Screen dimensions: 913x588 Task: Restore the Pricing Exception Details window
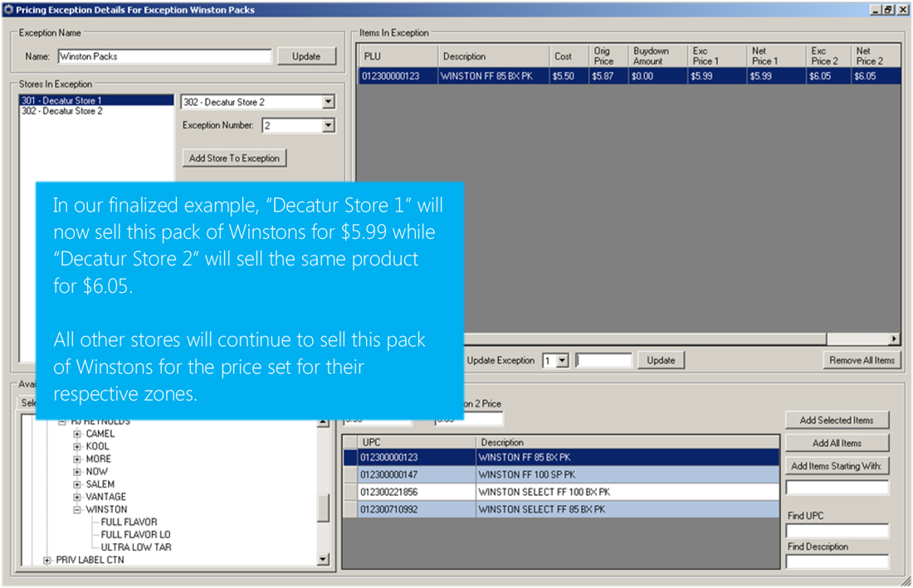click(888, 10)
